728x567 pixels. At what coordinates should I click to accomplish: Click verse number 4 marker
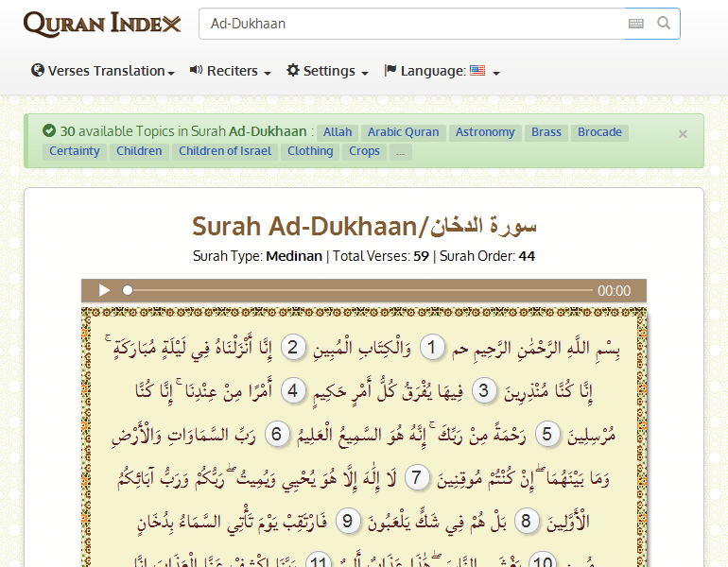(x=293, y=391)
